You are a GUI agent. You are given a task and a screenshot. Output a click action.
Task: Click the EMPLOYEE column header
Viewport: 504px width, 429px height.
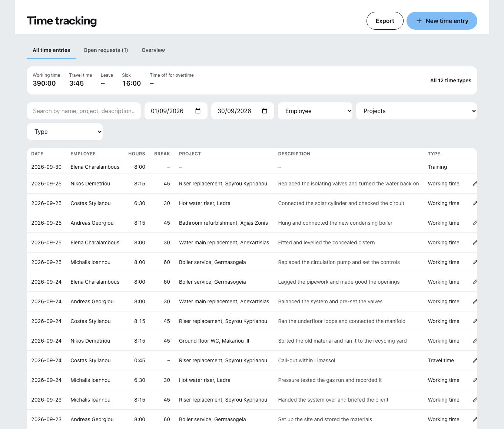(83, 154)
